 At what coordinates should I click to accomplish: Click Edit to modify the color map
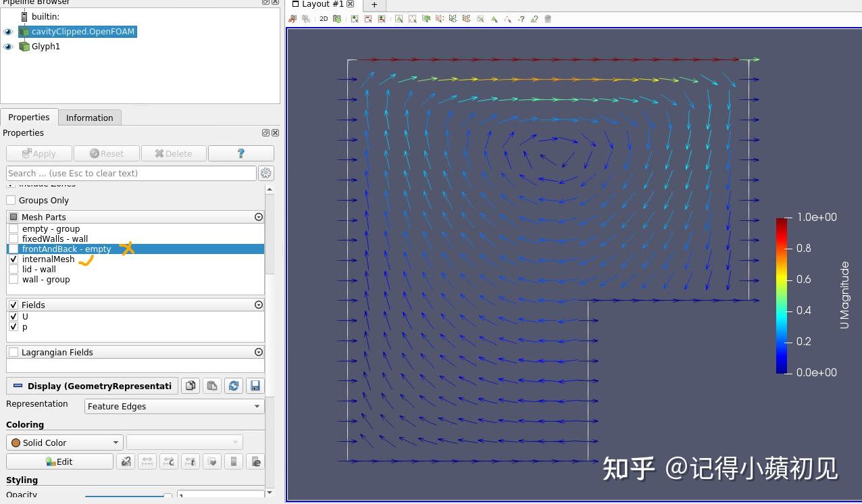(x=59, y=461)
